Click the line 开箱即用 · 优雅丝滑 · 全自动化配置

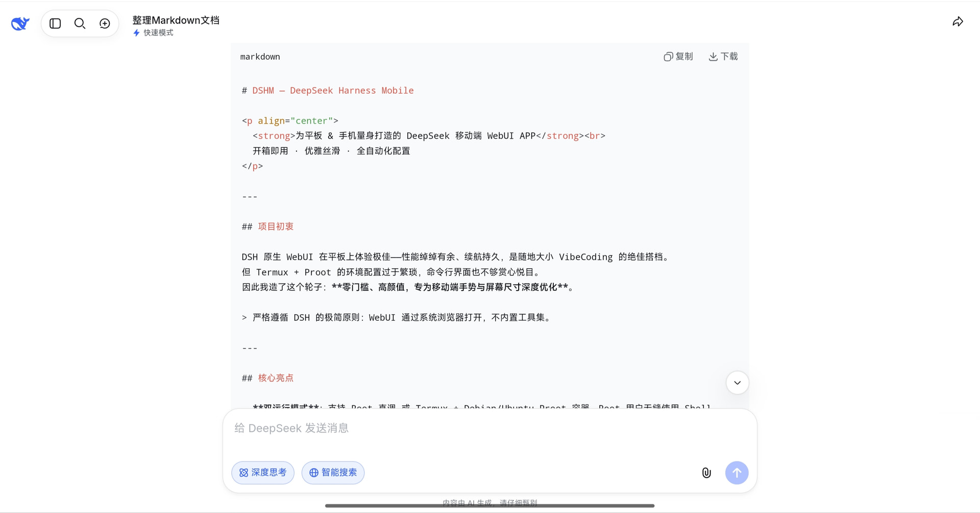pos(331,151)
